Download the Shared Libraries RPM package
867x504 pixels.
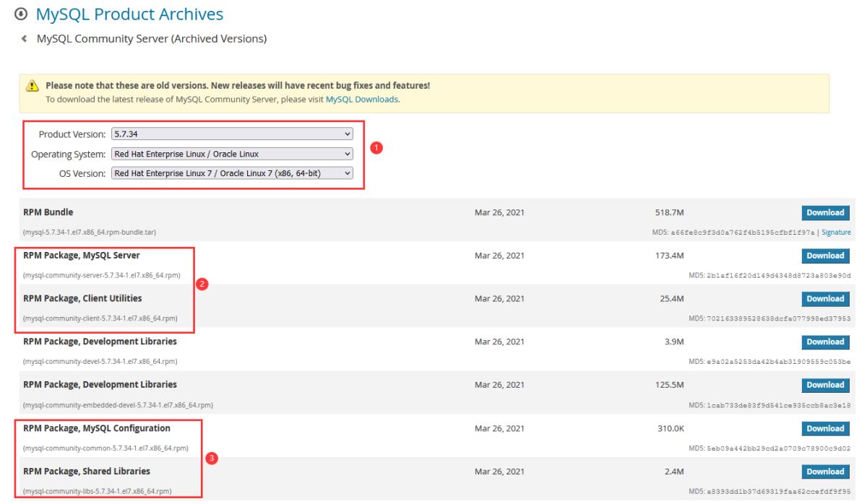click(825, 472)
